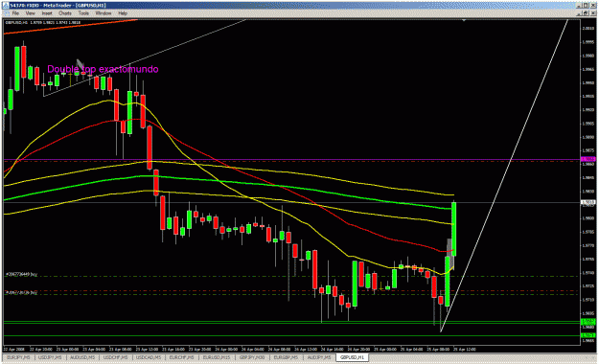Click the 24 Apr 12:00 time axis label

pyautogui.click(x=305, y=349)
